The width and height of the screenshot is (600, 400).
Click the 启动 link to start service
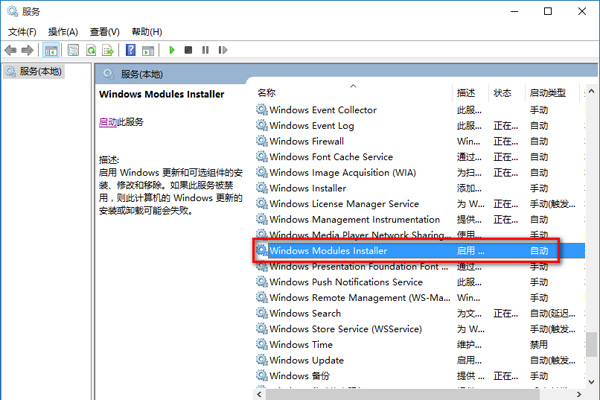point(108,122)
